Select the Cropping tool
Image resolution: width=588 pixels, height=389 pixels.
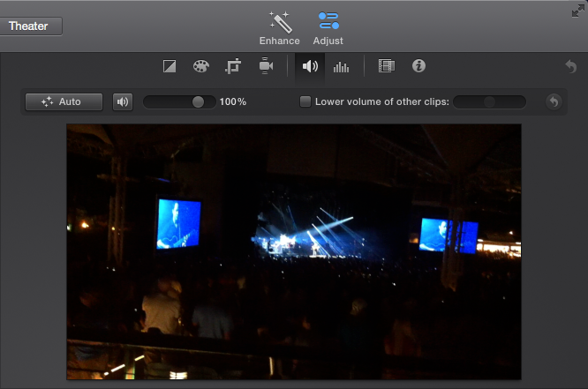click(233, 66)
